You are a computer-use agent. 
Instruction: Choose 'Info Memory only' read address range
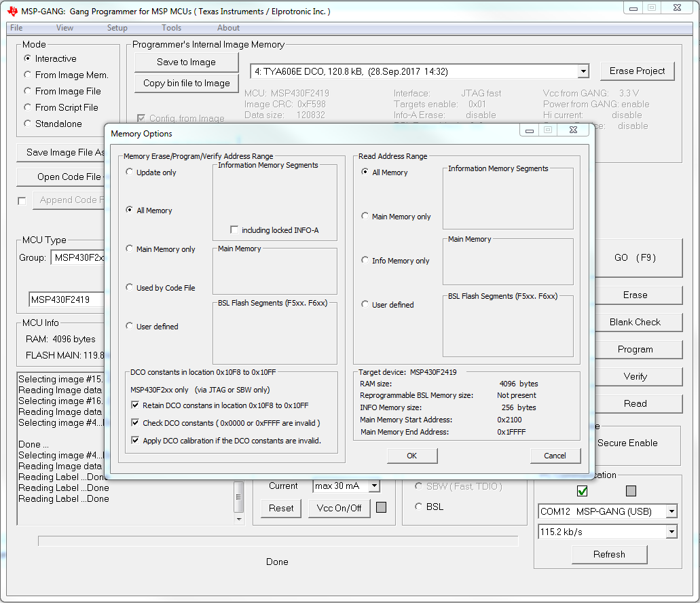pyautogui.click(x=365, y=261)
